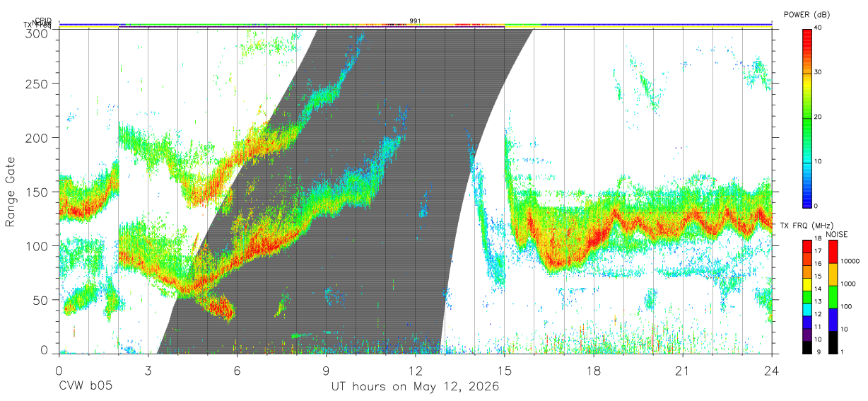868x401 pixels.
Task: Click the 3 tick on UT hours axis
Action: pos(148,371)
